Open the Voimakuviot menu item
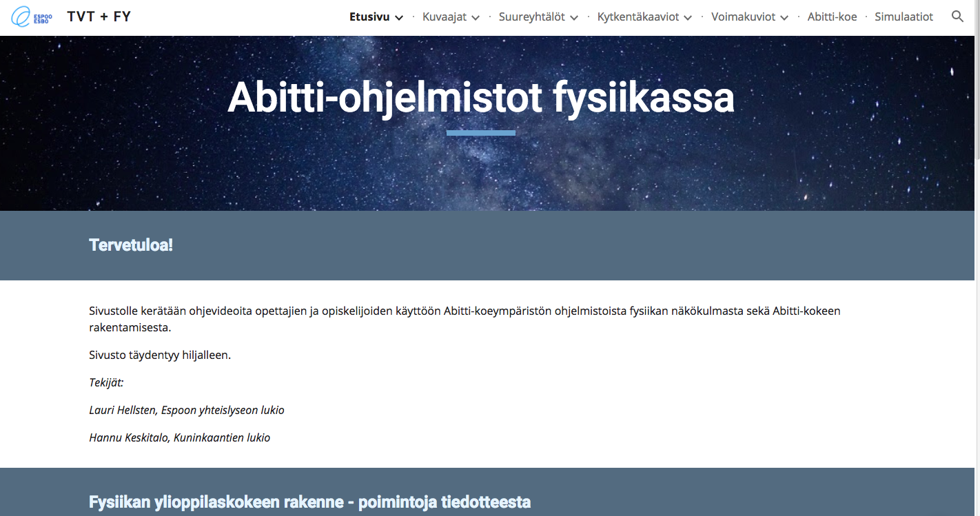 click(x=743, y=17)
